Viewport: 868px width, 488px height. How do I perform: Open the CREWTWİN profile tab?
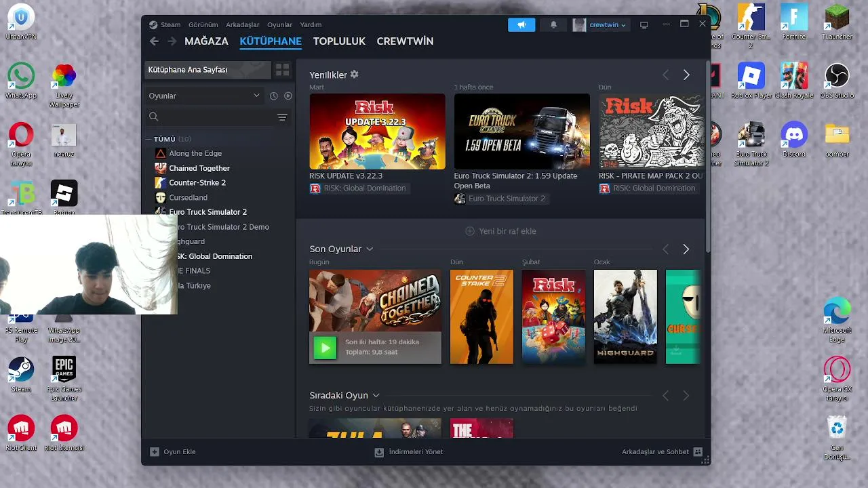(405, 41)
